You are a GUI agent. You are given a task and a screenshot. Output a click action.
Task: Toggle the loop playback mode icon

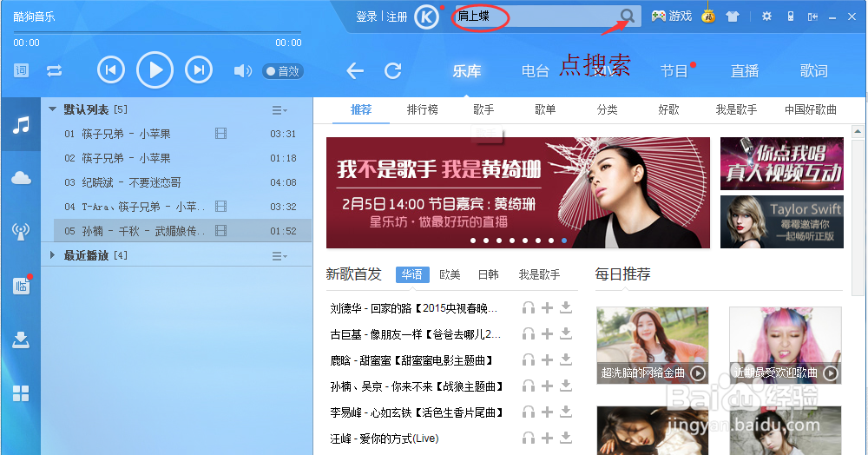(54, 71)
